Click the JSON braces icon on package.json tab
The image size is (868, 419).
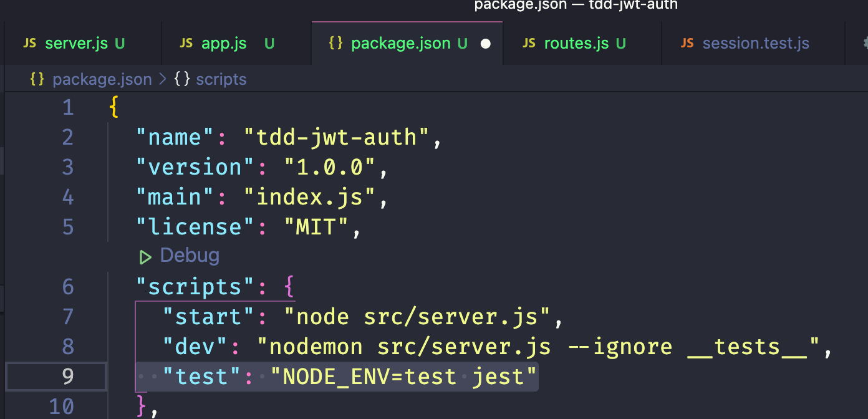tap(336, 43)
